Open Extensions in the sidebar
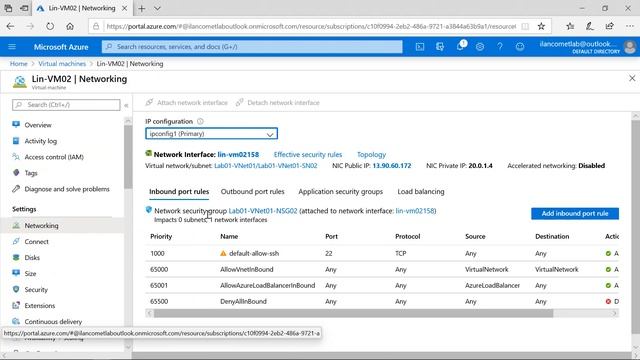 (x=40, y=305)
